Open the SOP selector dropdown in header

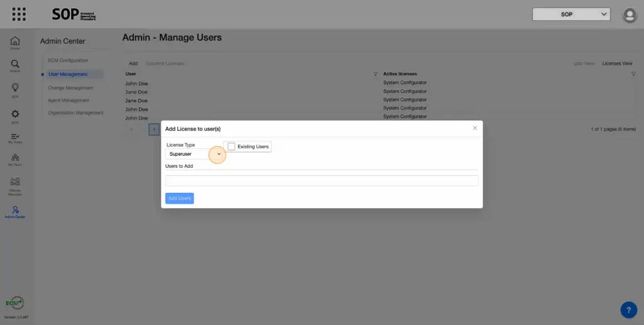[571, 14]
